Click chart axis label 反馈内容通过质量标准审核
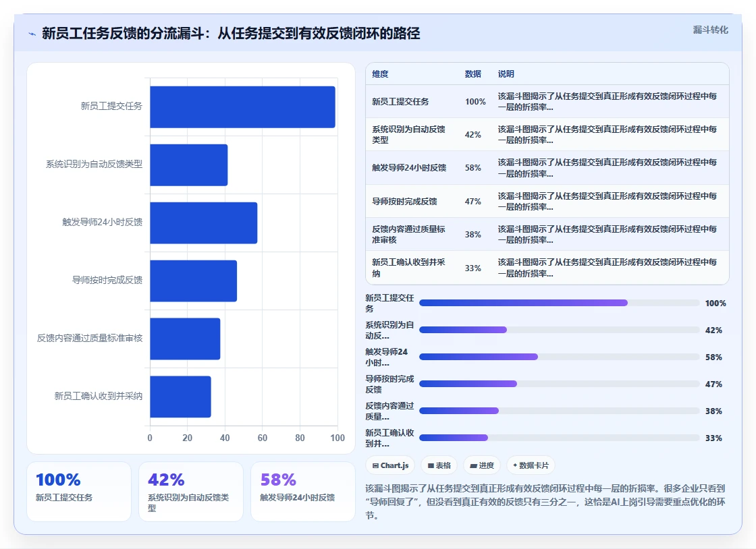 tap(90, 338)
